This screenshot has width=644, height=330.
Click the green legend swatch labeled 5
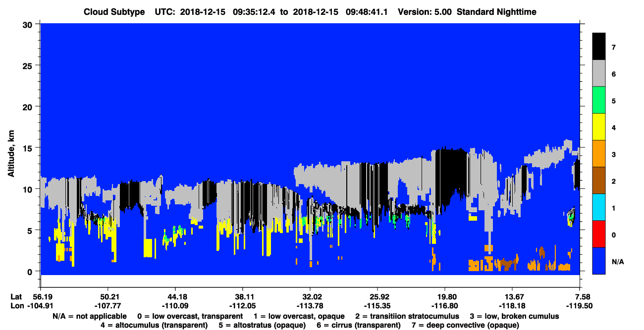pyautogui.click(x=599, y=100)
